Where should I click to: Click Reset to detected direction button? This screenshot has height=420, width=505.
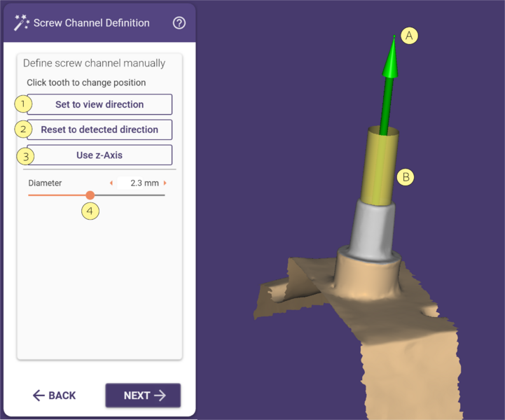click(x=99, y=129)
